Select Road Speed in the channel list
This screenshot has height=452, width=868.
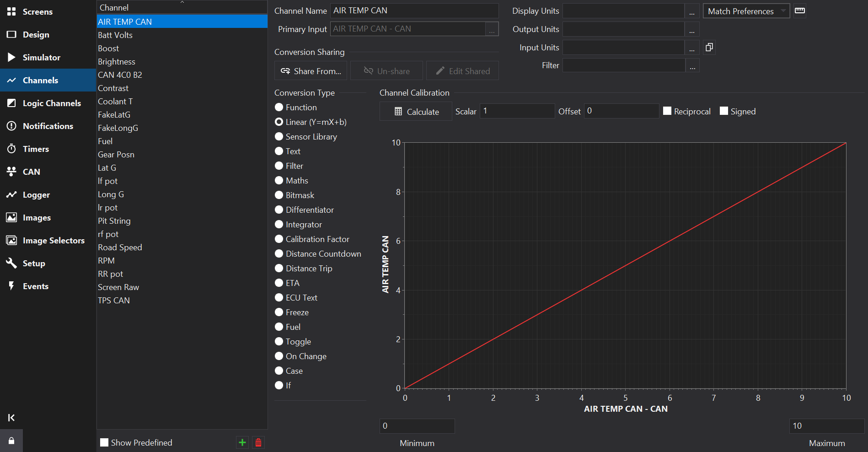(x=120, y=247)
